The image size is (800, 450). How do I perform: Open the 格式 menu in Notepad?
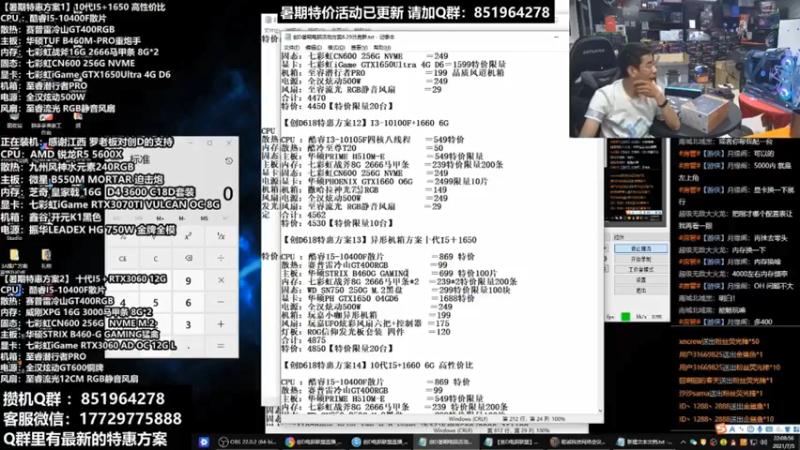click(336, 47)
